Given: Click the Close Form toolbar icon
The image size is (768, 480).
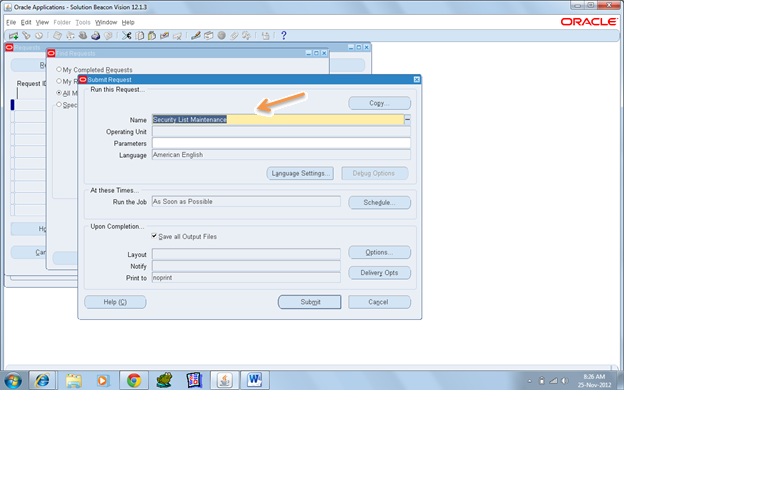Looking at the screenshot, I should click(x=108, y=36).
